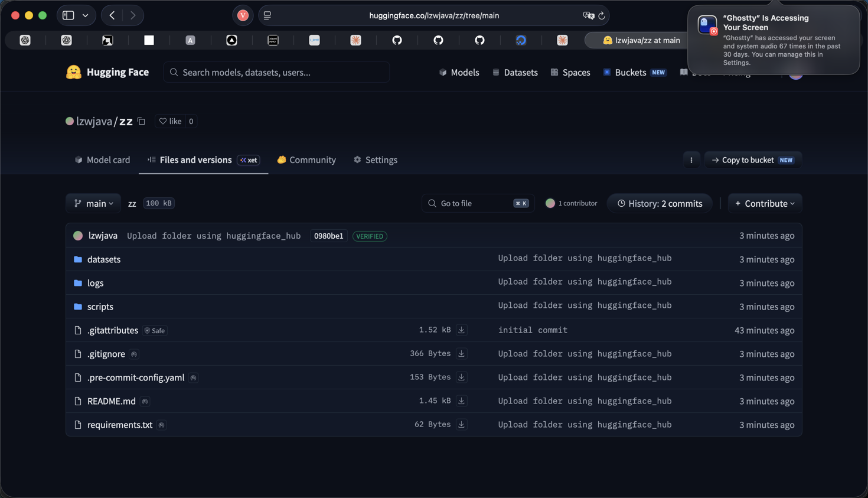This screenshot has height=498, width=868.
Task: Click the VERIFIED badge
Action: 370,236
